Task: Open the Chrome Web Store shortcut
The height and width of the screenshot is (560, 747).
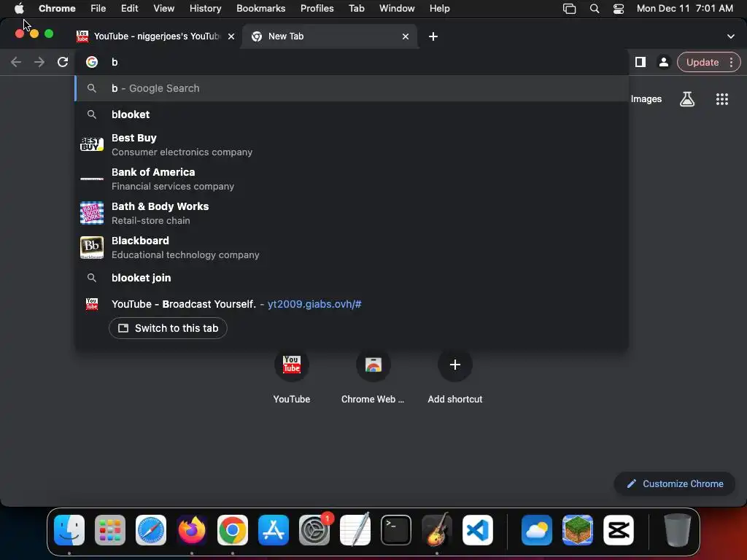Action: pos(373,377)
